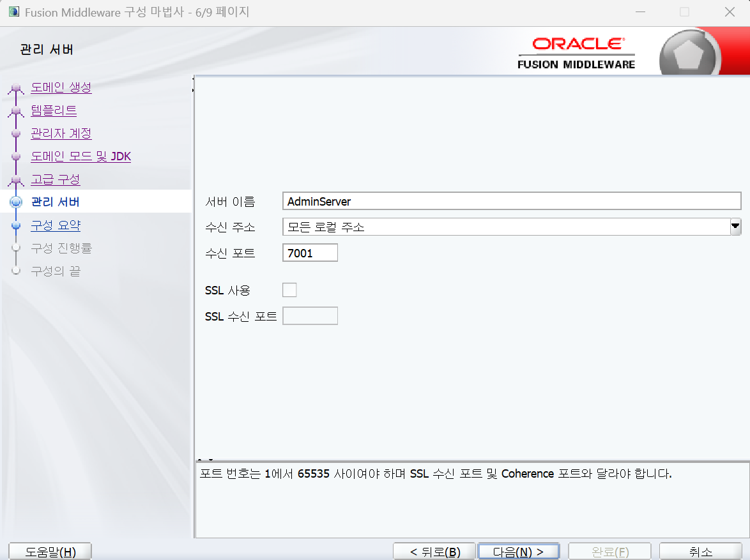Jump to 도메인 모드 및 JDK step
The width and height of the screenshot is (750, 560).
(x=80, y=156)
